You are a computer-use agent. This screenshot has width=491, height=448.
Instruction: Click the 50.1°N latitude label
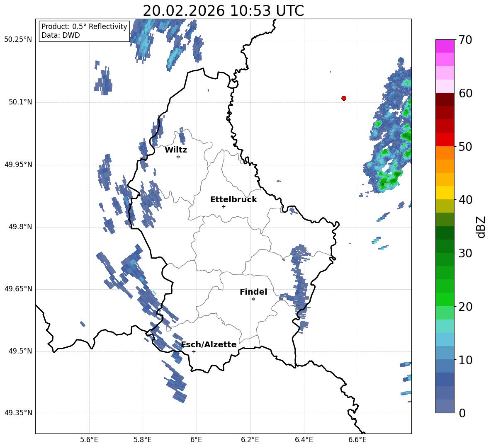(20, 102)
